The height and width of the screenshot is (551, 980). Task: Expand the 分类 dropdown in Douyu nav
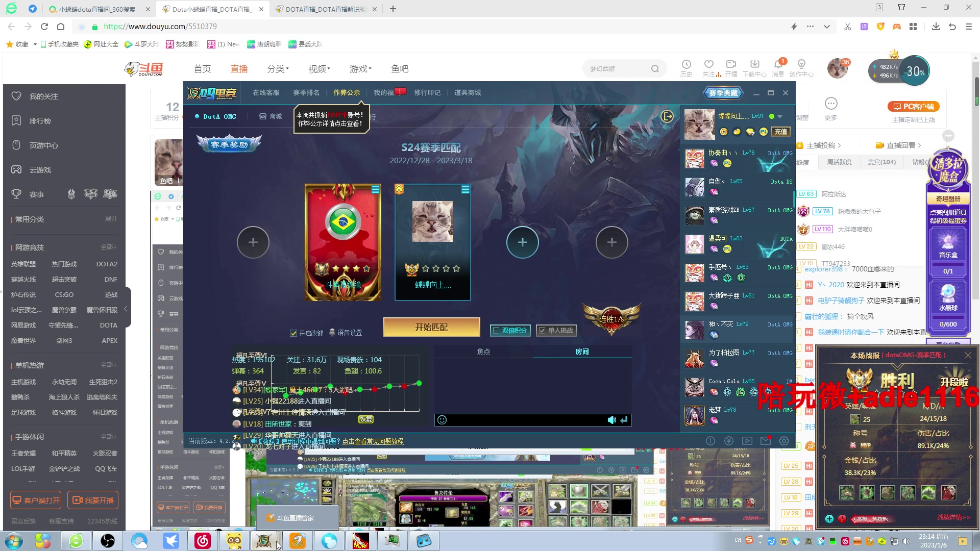(278, 69)
